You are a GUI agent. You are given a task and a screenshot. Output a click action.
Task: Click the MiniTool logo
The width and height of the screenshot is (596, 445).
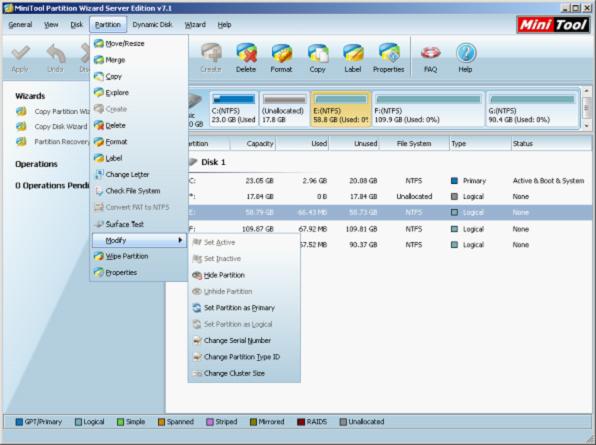point(553,25)
